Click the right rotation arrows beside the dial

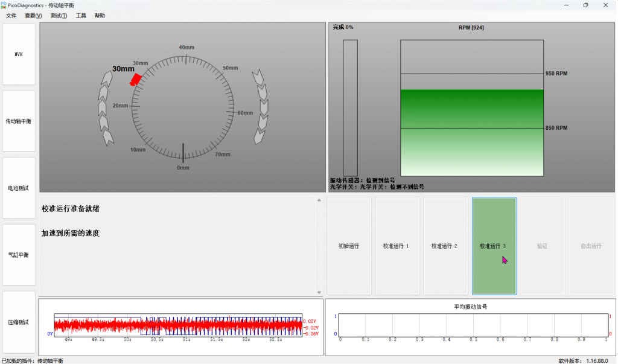(x=261, y=106)
